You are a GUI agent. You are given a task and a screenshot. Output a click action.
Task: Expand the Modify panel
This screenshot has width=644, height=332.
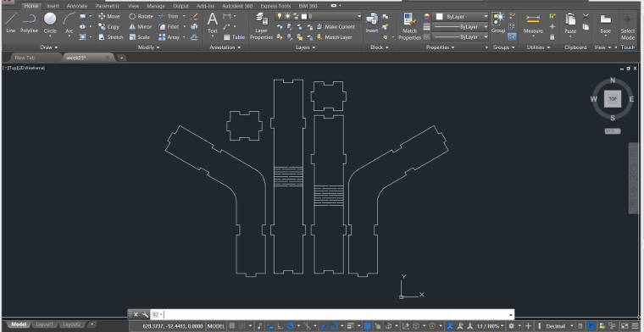point(148,47)
